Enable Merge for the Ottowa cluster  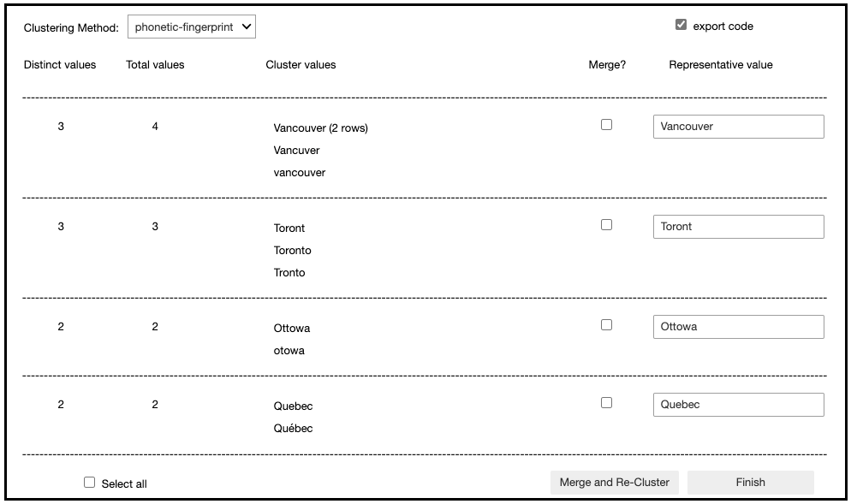[606, 325]
